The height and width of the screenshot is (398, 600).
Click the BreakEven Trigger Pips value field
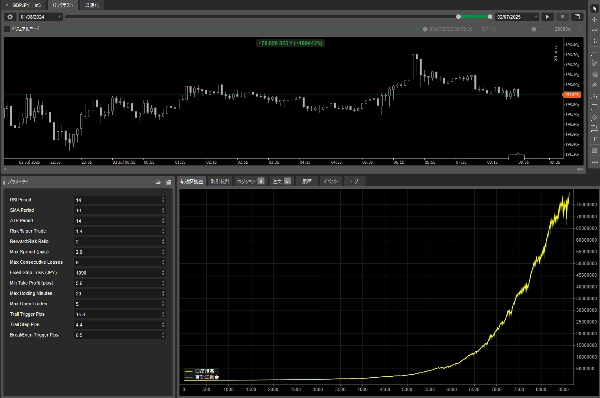point(120,335)
